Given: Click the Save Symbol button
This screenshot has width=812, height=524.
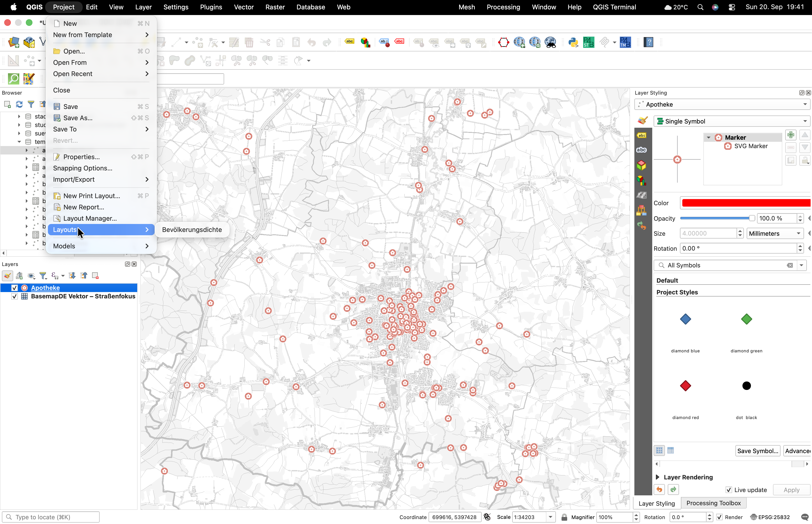Looking at the screenshot, I should tap(757, 451).
